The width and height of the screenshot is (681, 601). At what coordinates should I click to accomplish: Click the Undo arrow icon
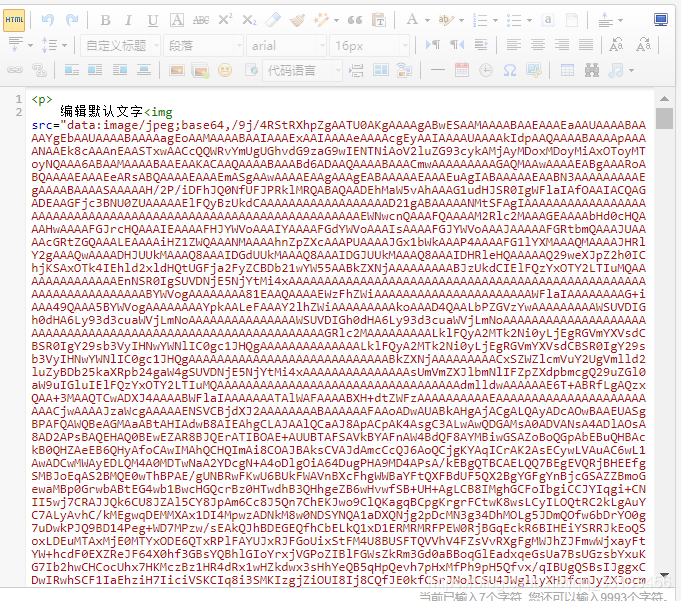[x=48, y=20]
